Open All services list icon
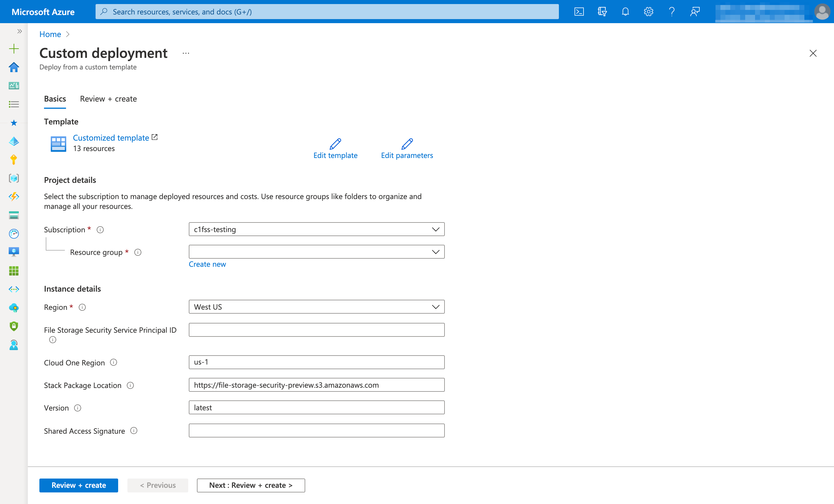Viewport: 834px width, 504px height. pyautogui.click(x=14, y=104)
